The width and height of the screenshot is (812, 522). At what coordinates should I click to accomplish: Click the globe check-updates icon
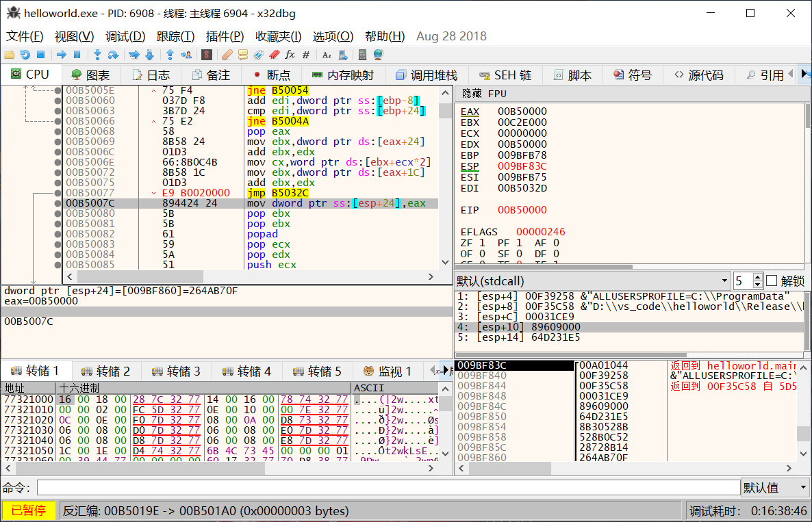[x=378, y=54]
